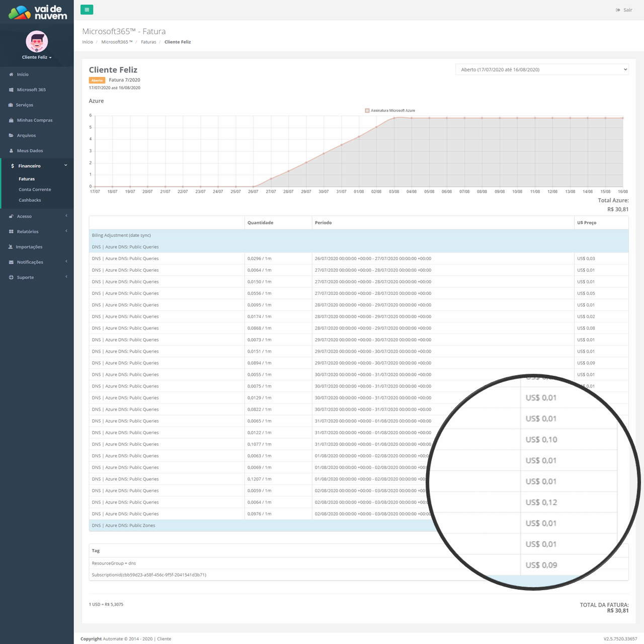
Task: Toggle the Assinatura Microsoft Azure legend swatch
Action: click(367, 111)
